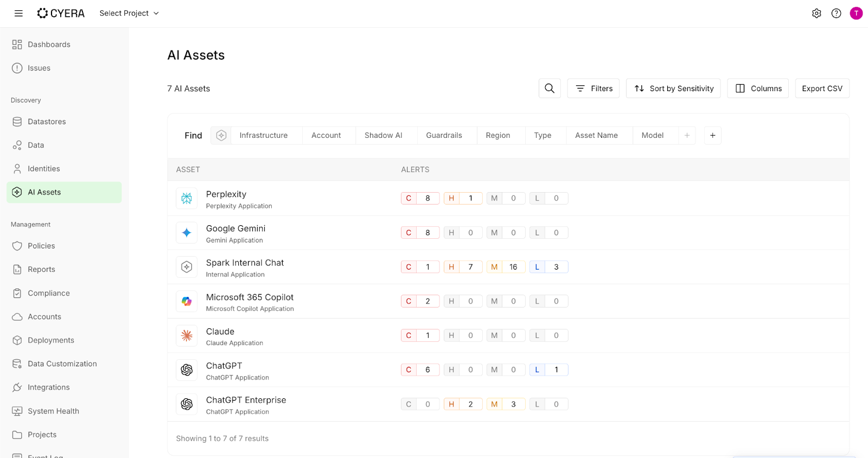Screen dimensions: 868x458
Task: Click ChatGPT Enterprise medium badge 3
Action: click(x=506, y=404)
